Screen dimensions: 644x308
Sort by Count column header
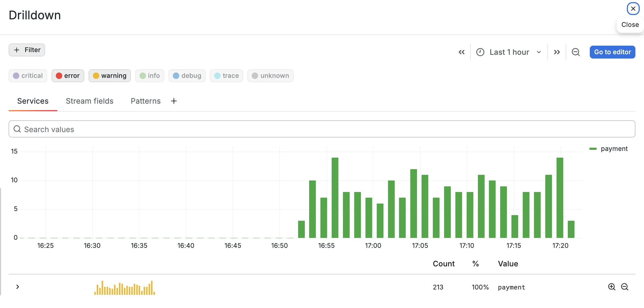444,264
